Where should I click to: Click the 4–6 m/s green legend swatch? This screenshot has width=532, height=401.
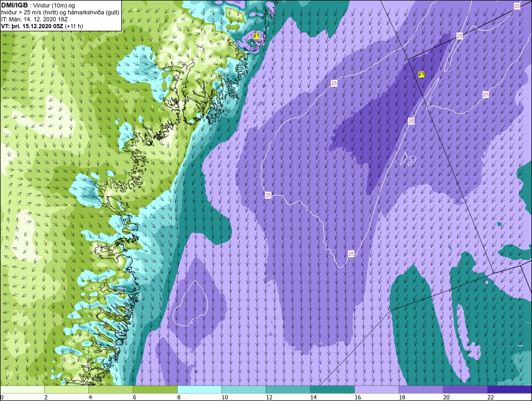(x=111, y=389)
